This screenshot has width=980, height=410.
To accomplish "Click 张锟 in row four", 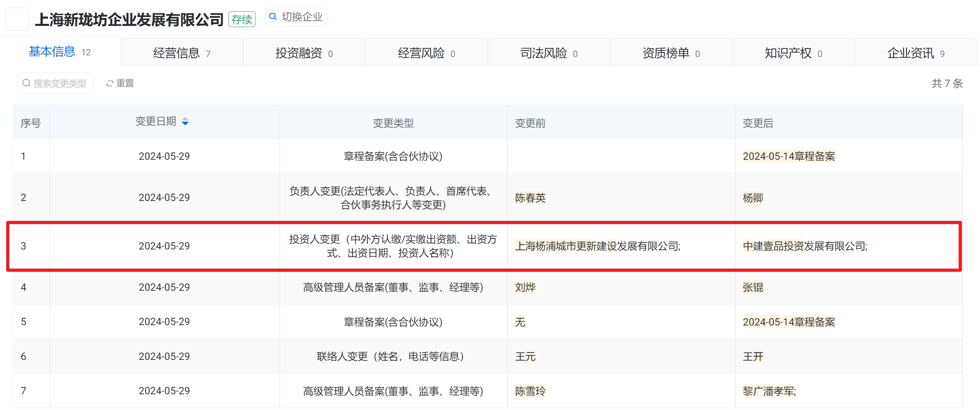I will pos(753,287).
